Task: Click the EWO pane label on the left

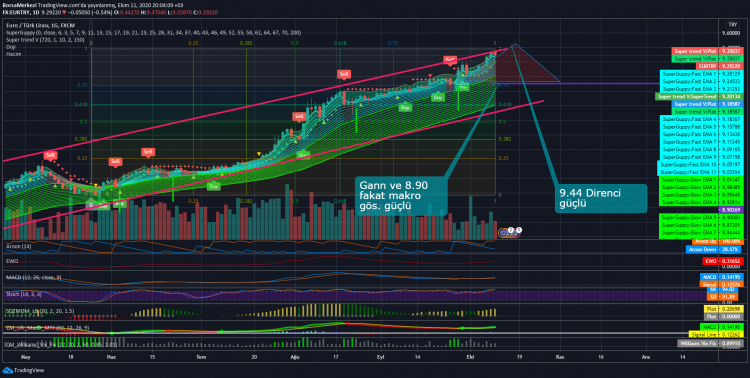Action: coord(12,261)
